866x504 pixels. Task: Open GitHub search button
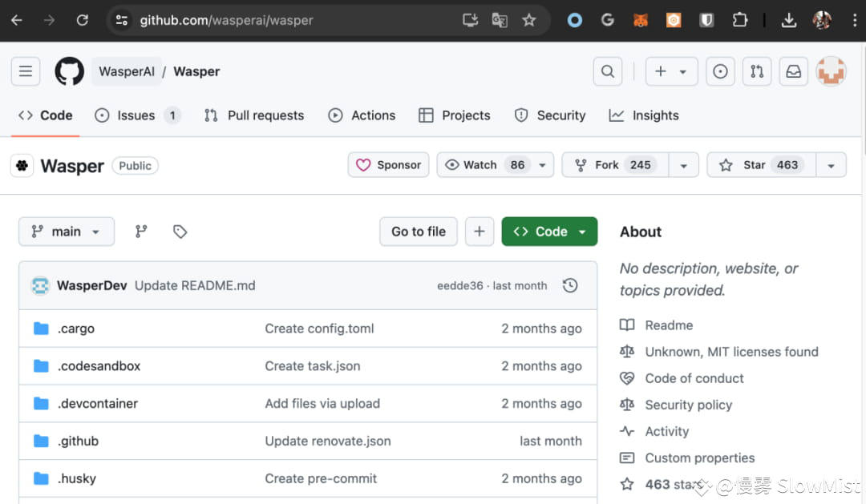point(608,71)
